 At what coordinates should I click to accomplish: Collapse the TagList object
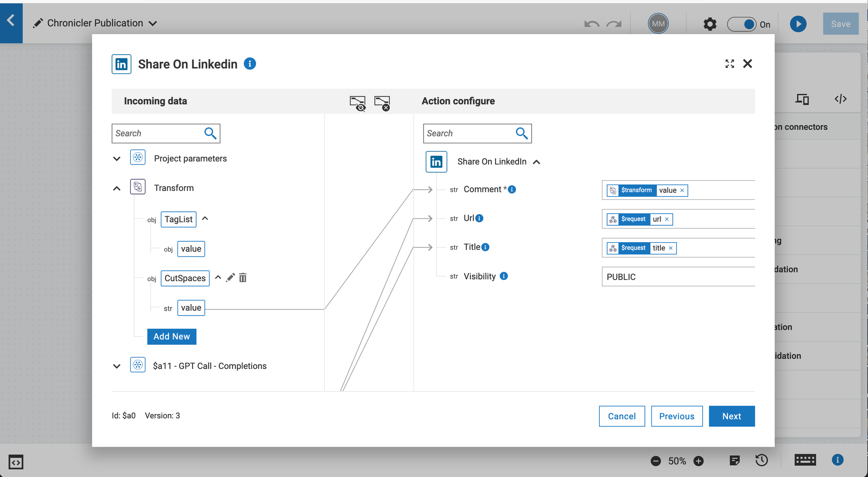tap(205, 219)
